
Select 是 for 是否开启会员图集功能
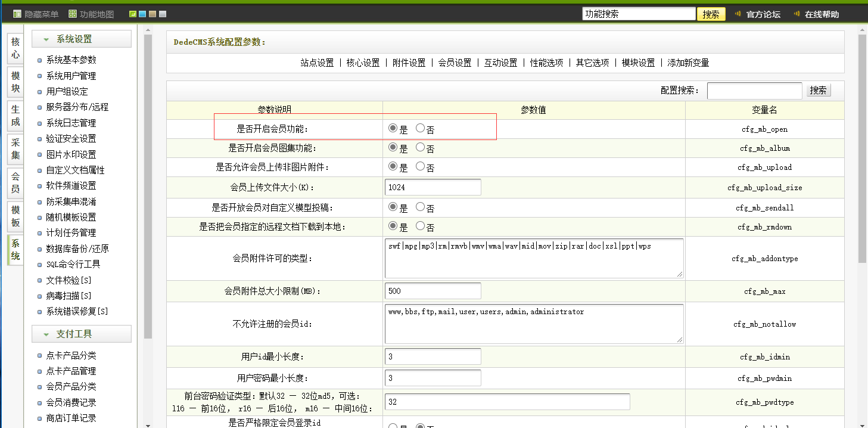click(x=393, y=147)
